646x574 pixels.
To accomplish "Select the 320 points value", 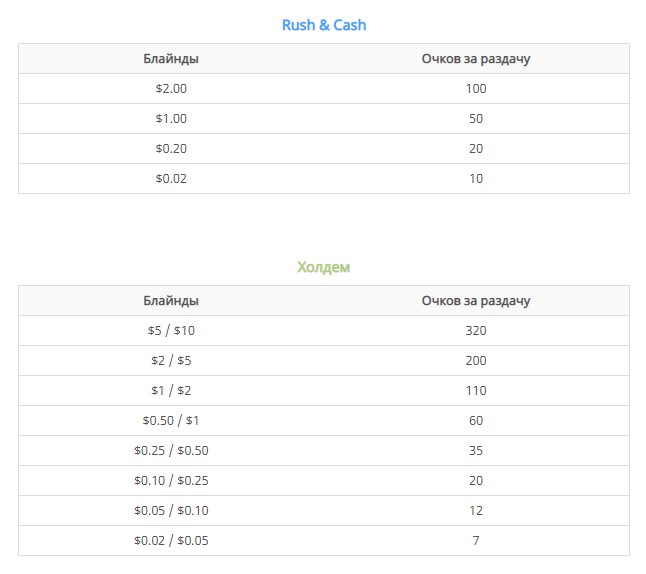I will point(476,330).
